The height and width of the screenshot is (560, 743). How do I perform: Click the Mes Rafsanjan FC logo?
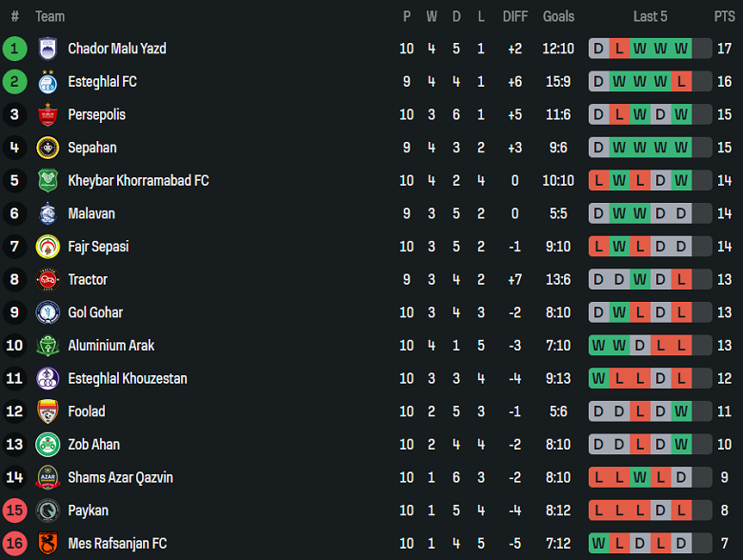point(48,544)
